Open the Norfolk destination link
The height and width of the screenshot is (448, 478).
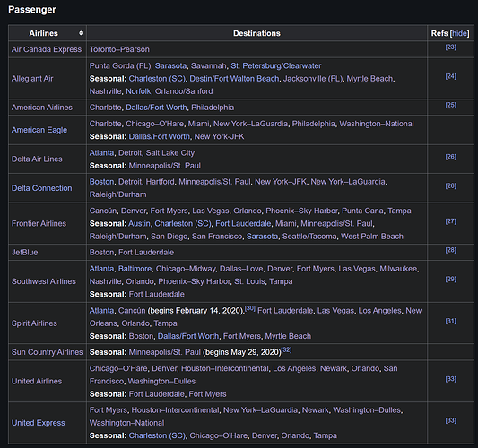point(138,91)
